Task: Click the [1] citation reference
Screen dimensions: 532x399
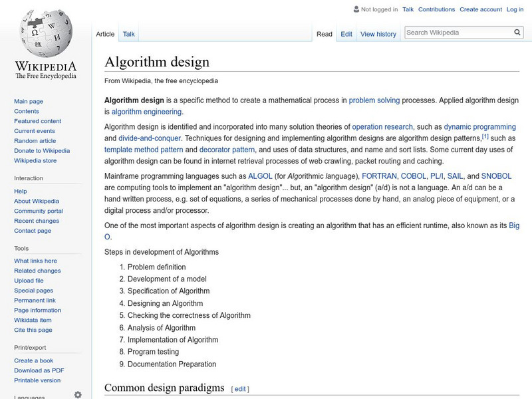Action: point(485,136)
